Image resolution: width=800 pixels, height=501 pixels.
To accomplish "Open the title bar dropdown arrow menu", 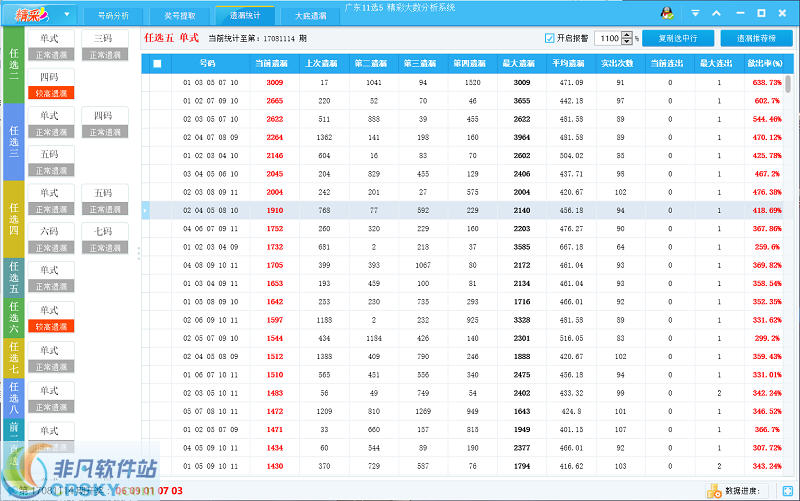I will pos(696,14).
